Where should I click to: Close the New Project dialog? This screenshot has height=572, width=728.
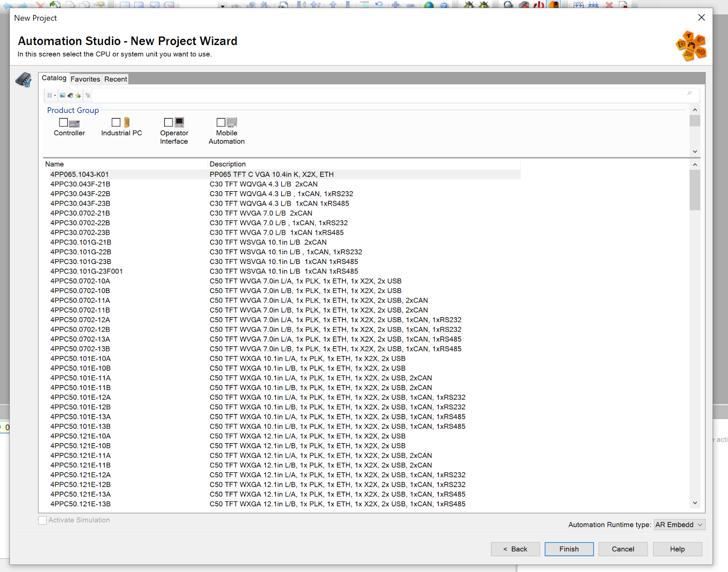[x=701, y=17]
